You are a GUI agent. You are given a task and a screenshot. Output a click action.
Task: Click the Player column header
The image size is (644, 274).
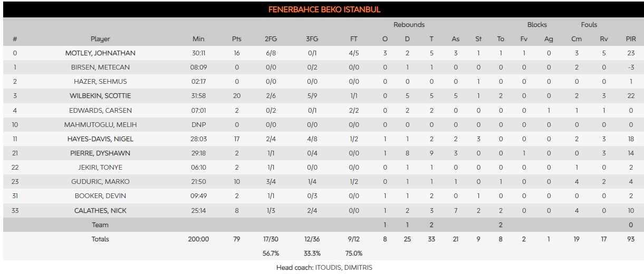pyautogui.click(x=100, y=39)
